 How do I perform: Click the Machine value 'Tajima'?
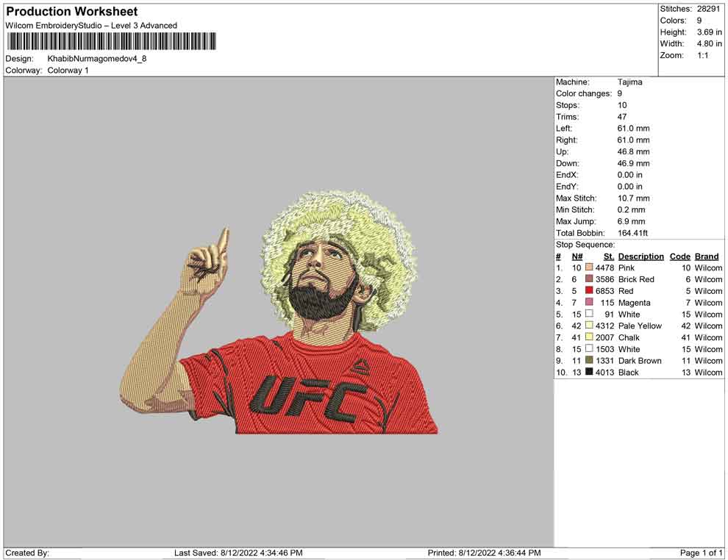pyautogui.click(x=629, y=82)
